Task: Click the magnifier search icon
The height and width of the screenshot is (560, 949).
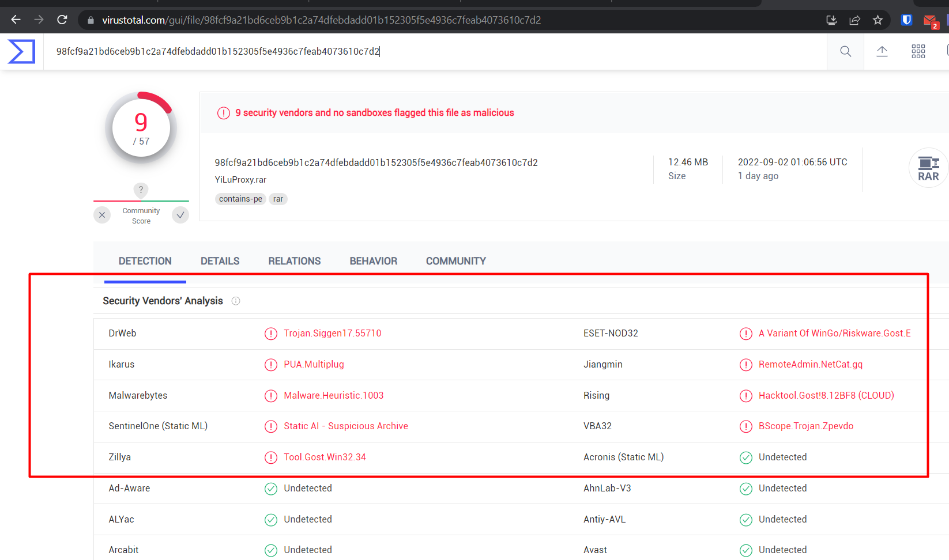Action: 846,51
